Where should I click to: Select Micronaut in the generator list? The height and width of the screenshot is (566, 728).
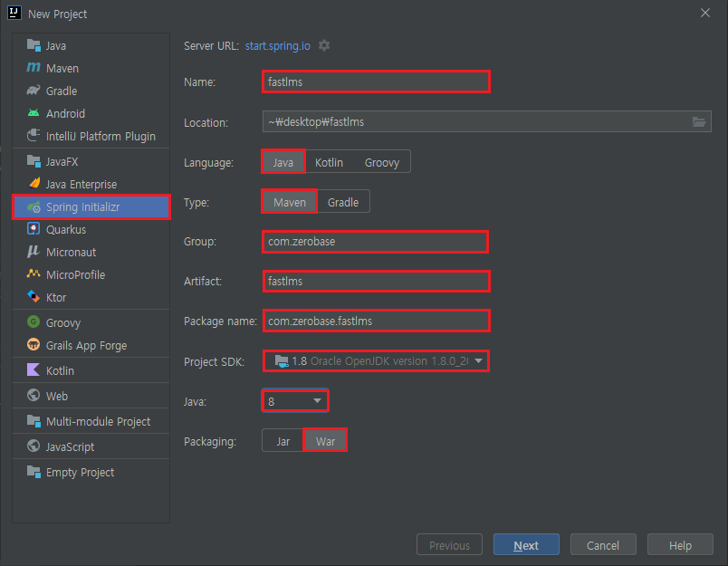91,252
